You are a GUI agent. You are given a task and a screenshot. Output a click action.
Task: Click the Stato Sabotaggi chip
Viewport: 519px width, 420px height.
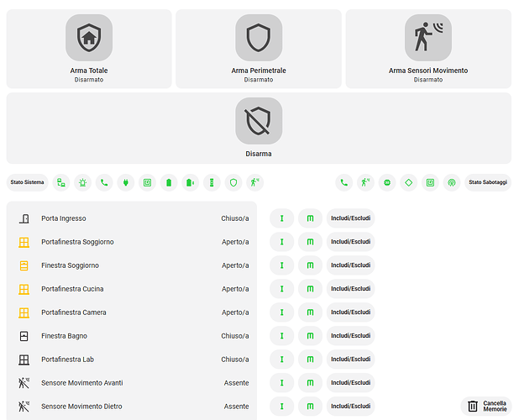488,182
